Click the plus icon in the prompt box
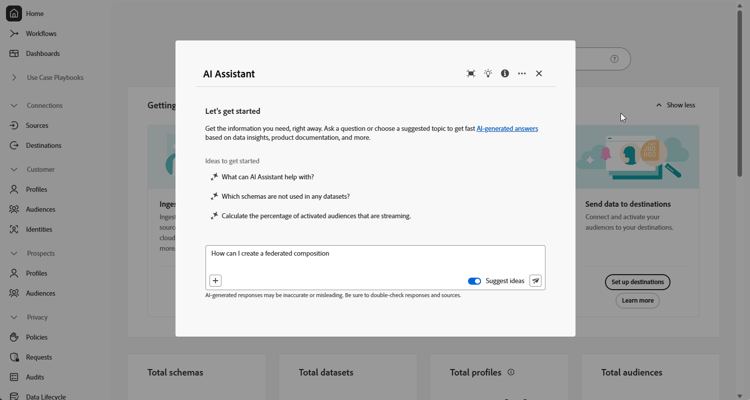The height and width of the screenshot is (400, 750). pyautogui.click(x=215, y=281)
